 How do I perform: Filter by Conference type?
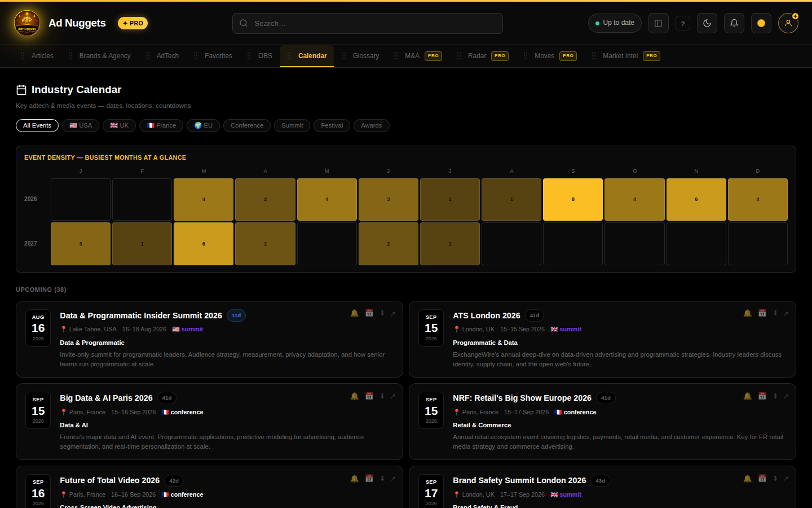coord(247,125)
